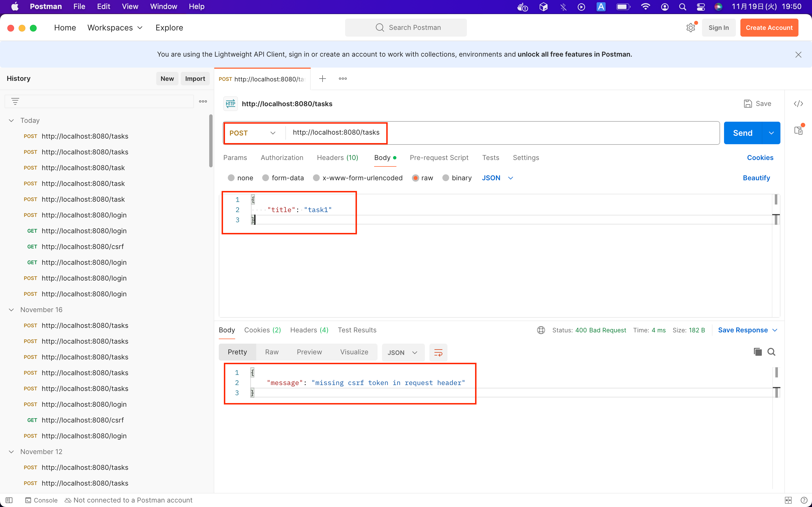Copy the response body with copy icon
Viewport: 812px width, 507px height.
point(758,352)
